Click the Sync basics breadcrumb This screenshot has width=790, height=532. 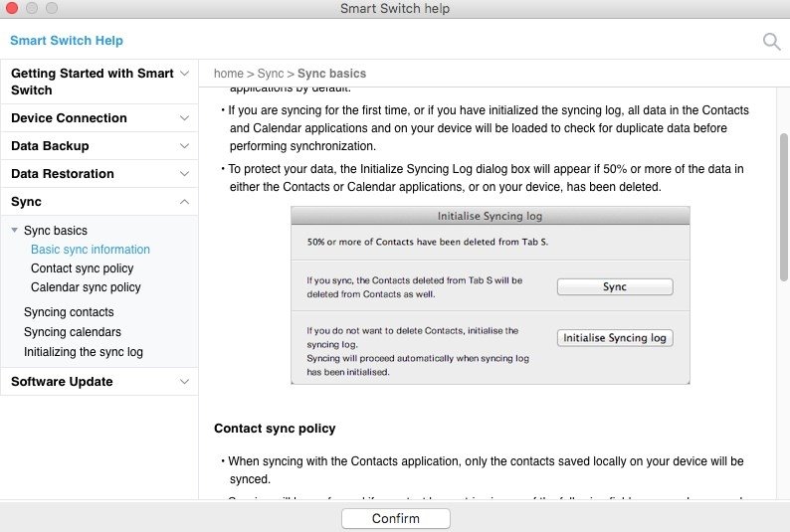[x=331, y=74]
